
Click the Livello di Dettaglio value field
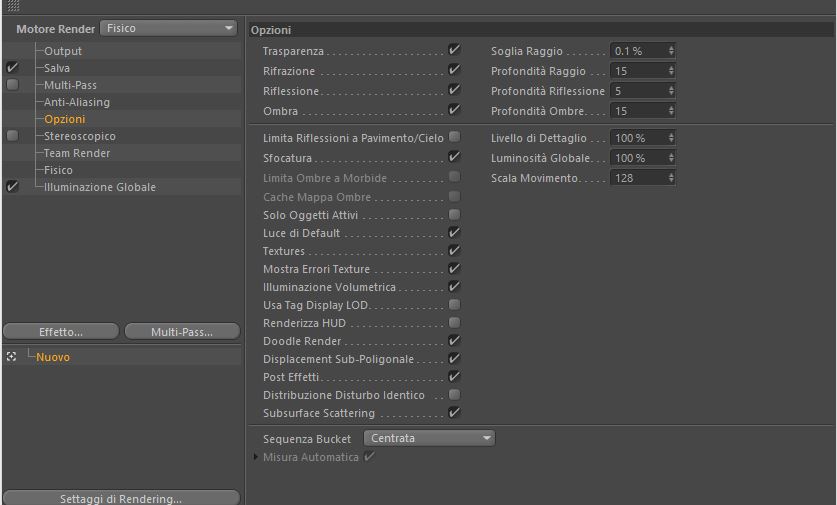638,138
